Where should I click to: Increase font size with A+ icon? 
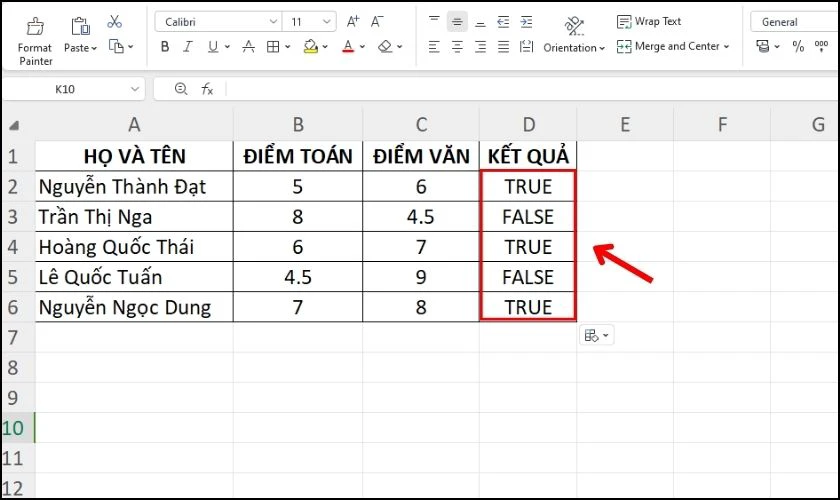click(352, 21)
